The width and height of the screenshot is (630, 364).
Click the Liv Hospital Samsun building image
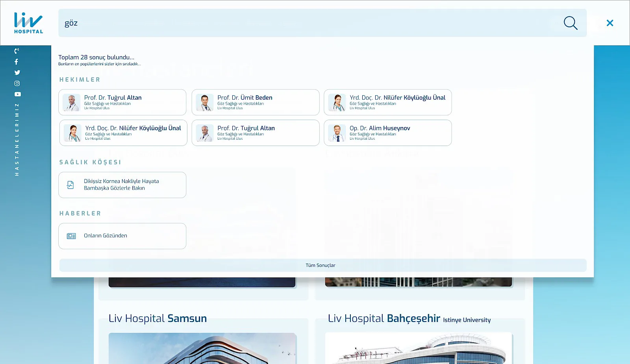pyautogui.click(x=202, y=348)
